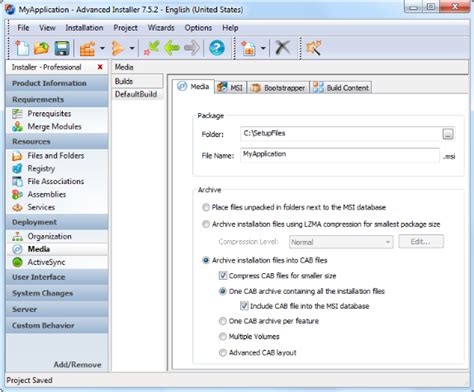Open Prerequisites page icon
The width and height of the screenshot is (474, 392).
click(17, 114)
